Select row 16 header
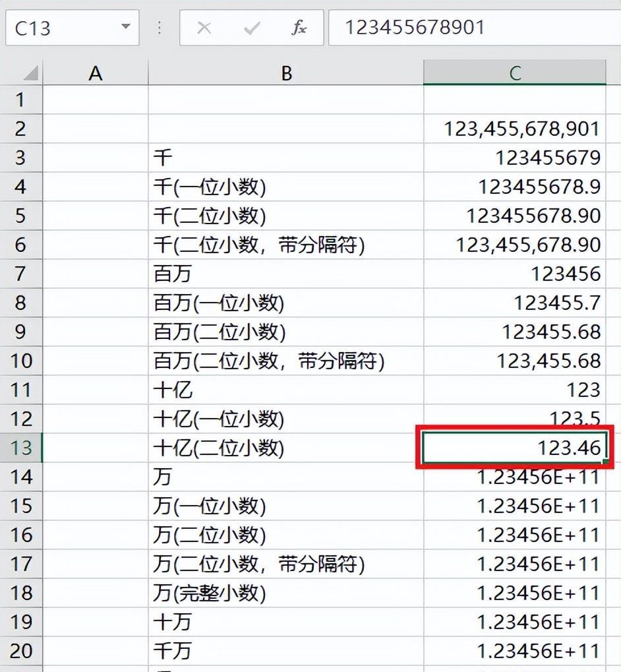Image resolution: width=621 pixels, height=672 pixels. coord(21,534)
